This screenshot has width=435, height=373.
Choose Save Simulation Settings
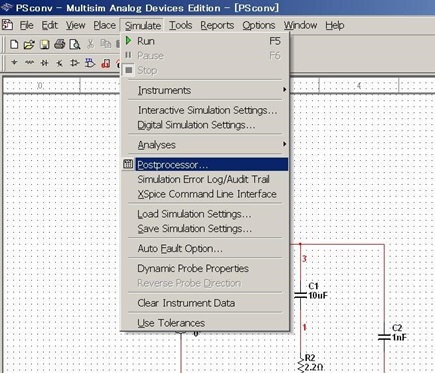pyautogui.click(x=205, y=229)
